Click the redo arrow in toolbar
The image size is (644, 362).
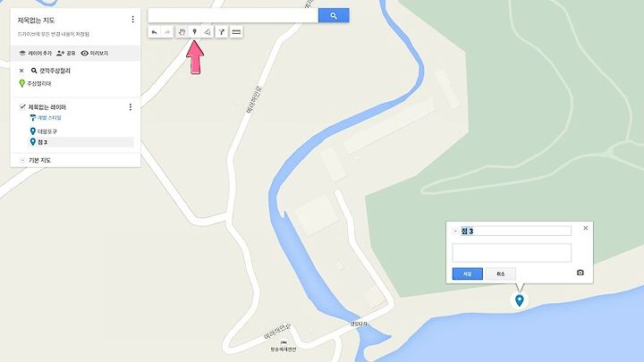(x=167, y=32)
